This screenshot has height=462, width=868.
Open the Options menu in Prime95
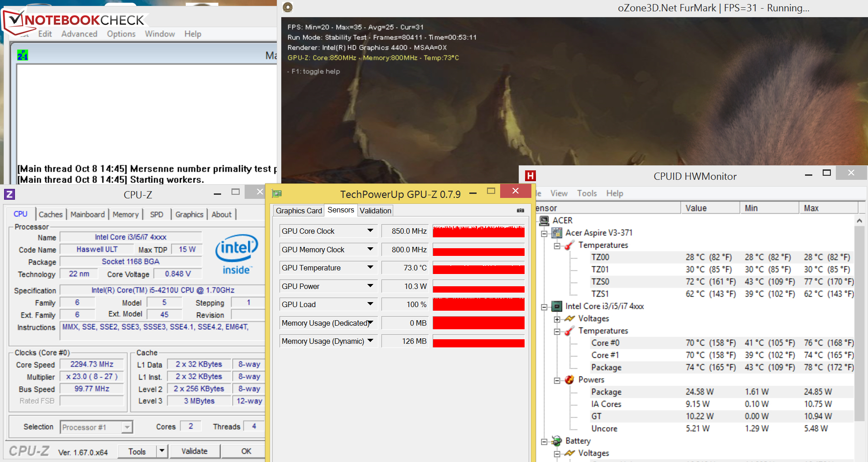click(121, 34)
